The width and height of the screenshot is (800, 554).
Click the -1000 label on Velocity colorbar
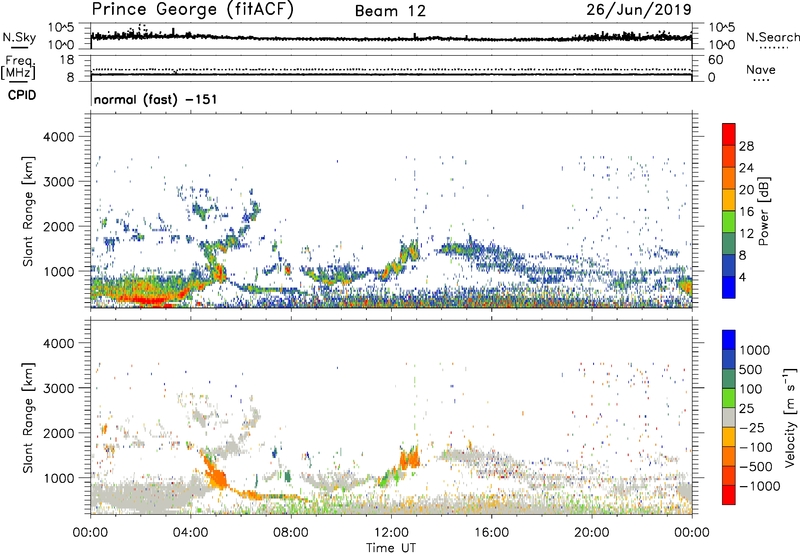coord(760,486)
